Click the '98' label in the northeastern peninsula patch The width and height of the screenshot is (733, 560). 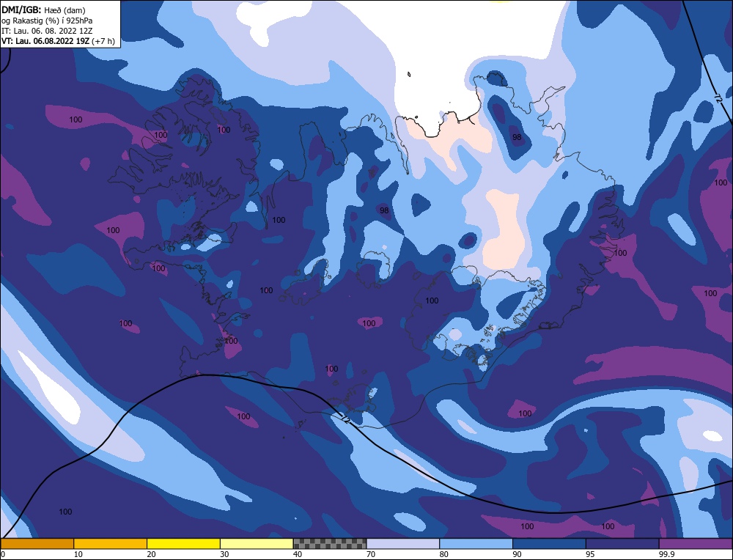517,137
